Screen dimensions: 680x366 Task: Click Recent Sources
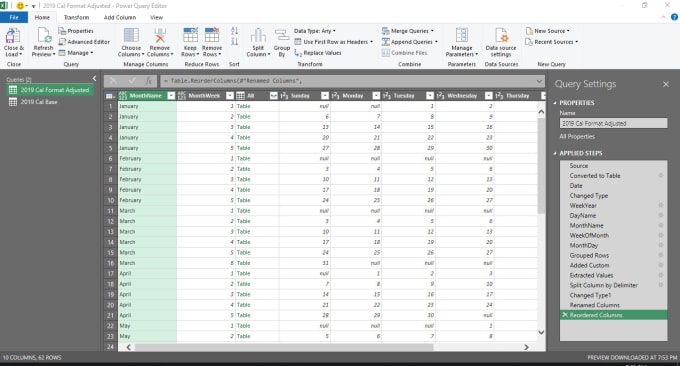point(551,42)
